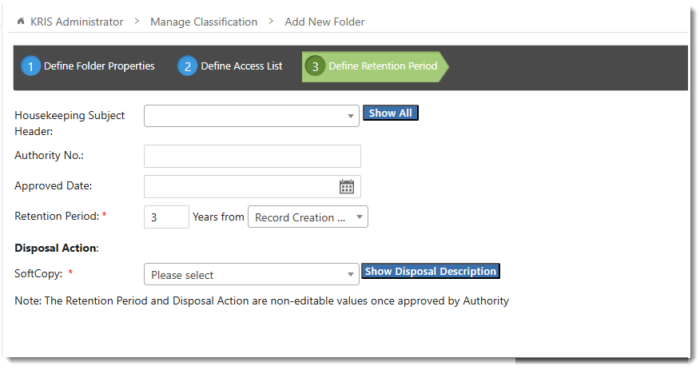The image size is (700, 370).
Task: Select the step 1 circle icon
Action: 31,66
